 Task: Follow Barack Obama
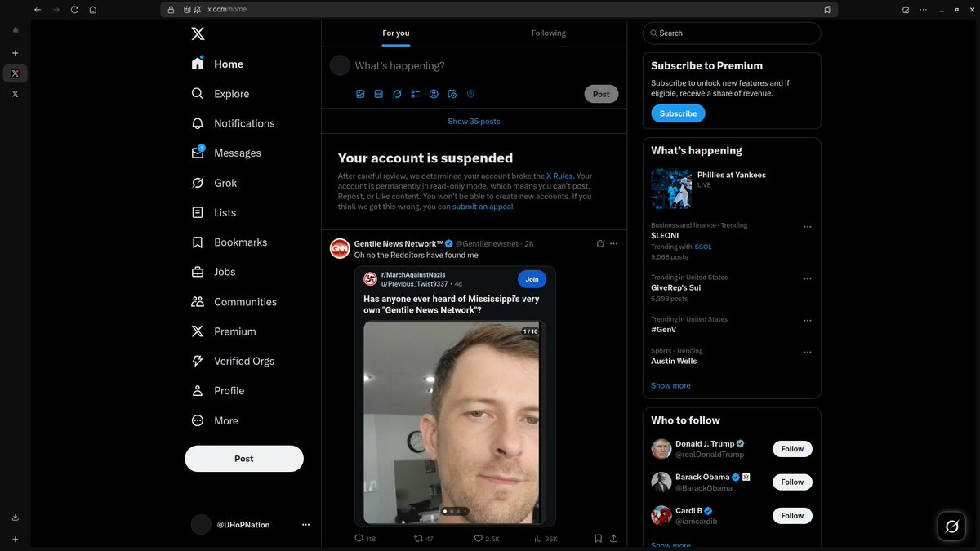coord(792,482)
